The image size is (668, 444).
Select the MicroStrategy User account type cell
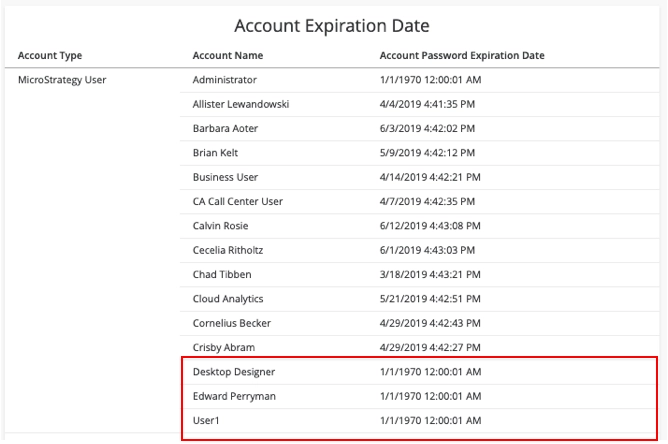62,80
